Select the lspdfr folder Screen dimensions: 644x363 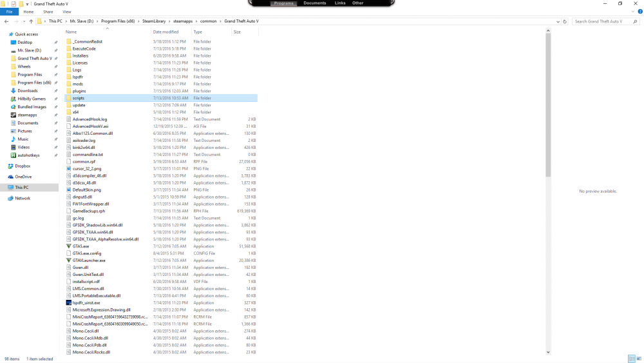78,77
